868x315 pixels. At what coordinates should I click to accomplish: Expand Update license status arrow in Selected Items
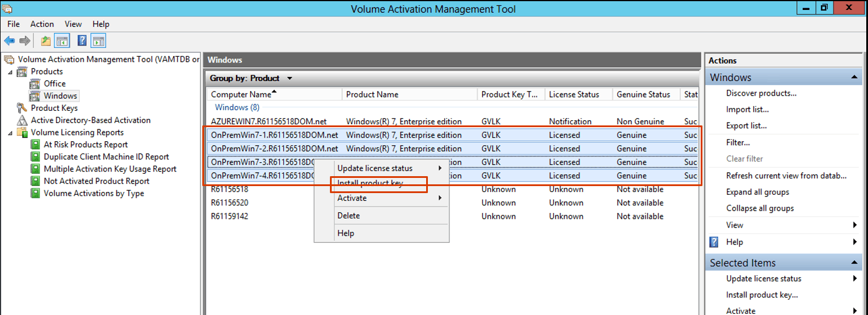[x=855, y=279]
